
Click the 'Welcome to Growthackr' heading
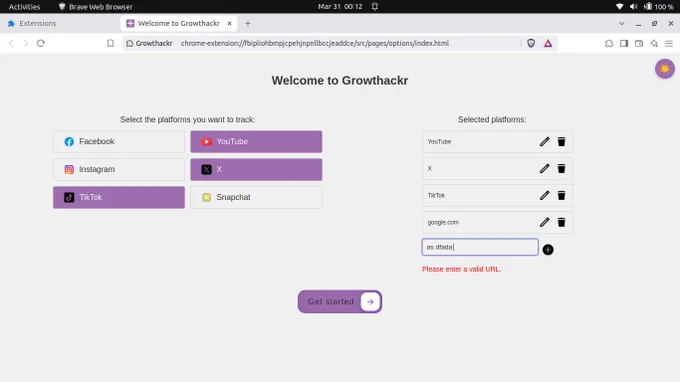tap(340, 81)
